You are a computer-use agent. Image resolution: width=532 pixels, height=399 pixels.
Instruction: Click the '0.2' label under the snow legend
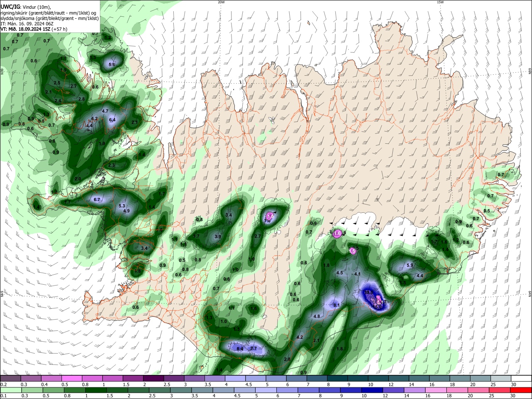pyautogui.click(x=3, y=384)
